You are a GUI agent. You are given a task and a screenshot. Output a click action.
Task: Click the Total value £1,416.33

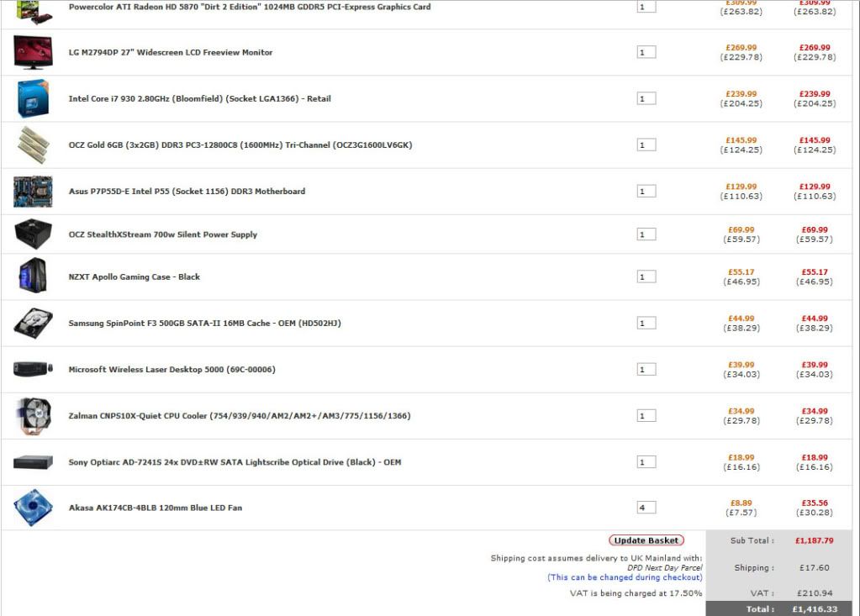point(815,609)
